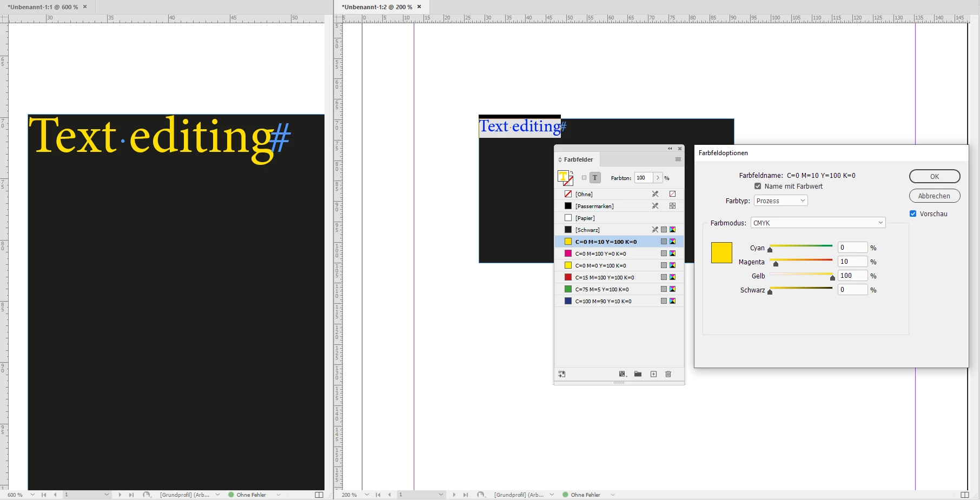Click the Schwarz percentage field
The width and height of the screenshot is (980, 500).
coord(852,290)
